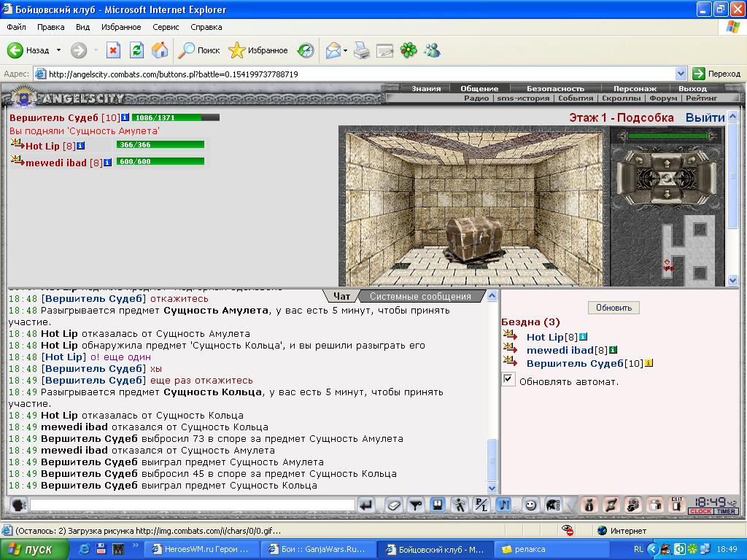Viewport: 747px width, 560px height.
Task: Open Search (Поиск) magnifier
Action: point(186,50)
